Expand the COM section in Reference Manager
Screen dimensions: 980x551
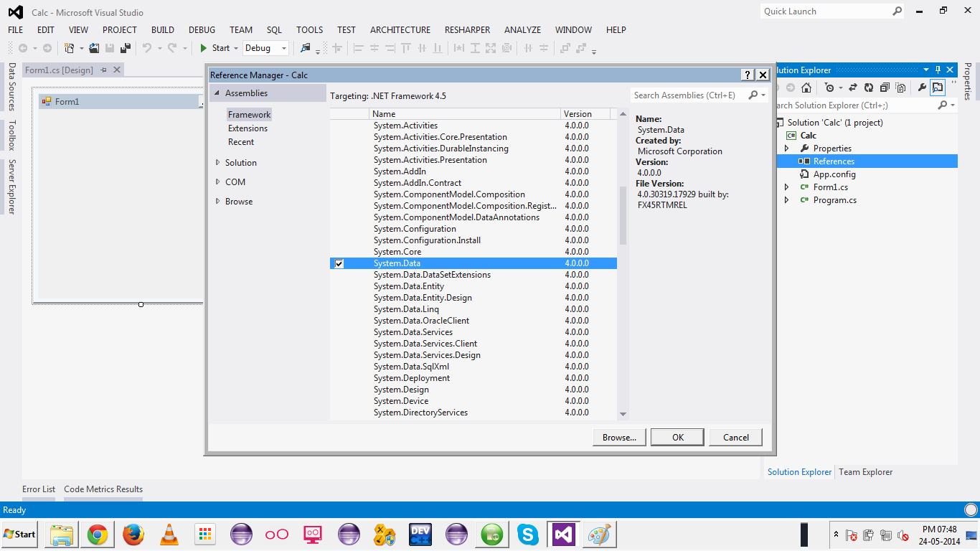(218, 182)
